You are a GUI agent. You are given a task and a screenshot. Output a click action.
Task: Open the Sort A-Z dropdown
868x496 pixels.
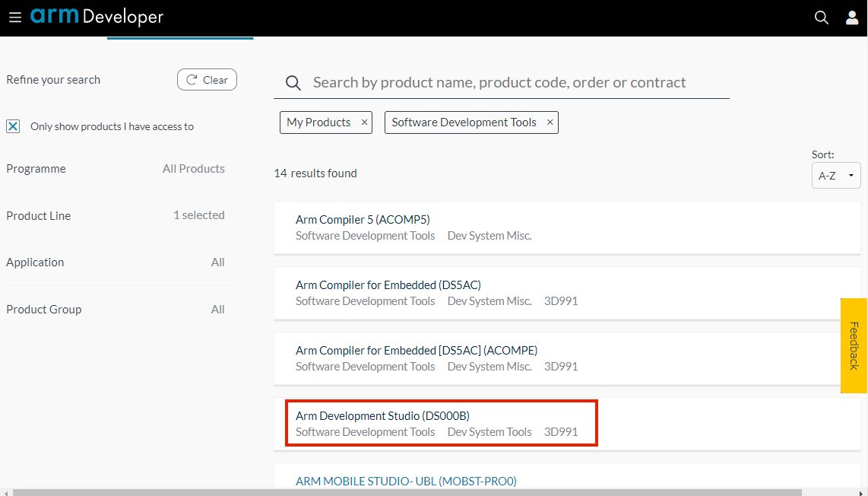pyautogui.click(x=836, y=176)
